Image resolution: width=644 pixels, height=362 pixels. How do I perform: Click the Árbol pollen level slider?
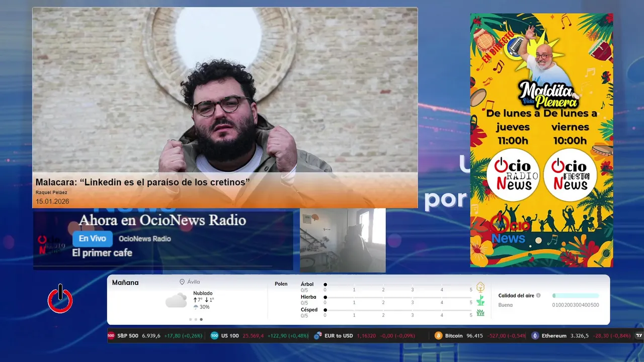coord(398,285)
